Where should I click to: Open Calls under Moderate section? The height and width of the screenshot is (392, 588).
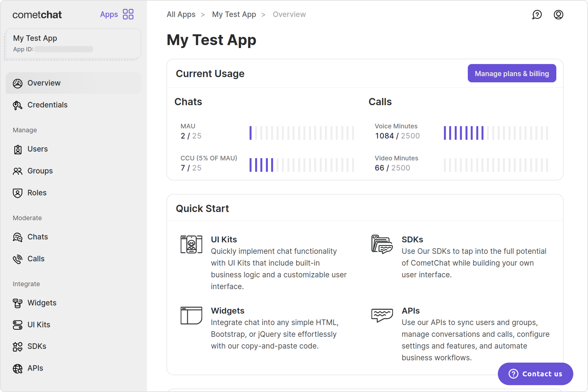point(36,259)
